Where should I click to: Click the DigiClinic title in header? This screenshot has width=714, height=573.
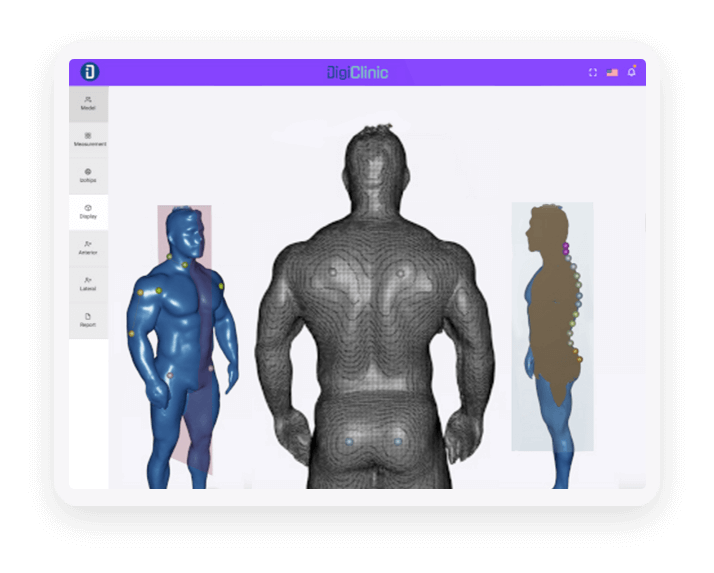tap(357, 72)
